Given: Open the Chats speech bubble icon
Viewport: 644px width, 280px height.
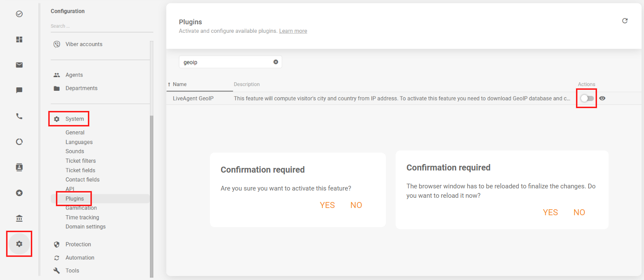Looking at the screenshot, I should 19,90.
